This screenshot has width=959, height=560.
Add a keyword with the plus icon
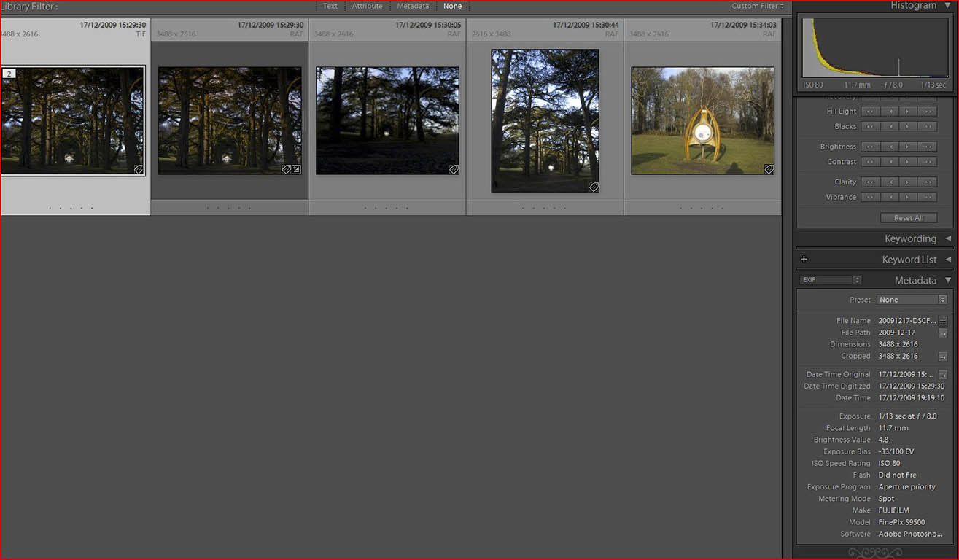click(804, 260)
